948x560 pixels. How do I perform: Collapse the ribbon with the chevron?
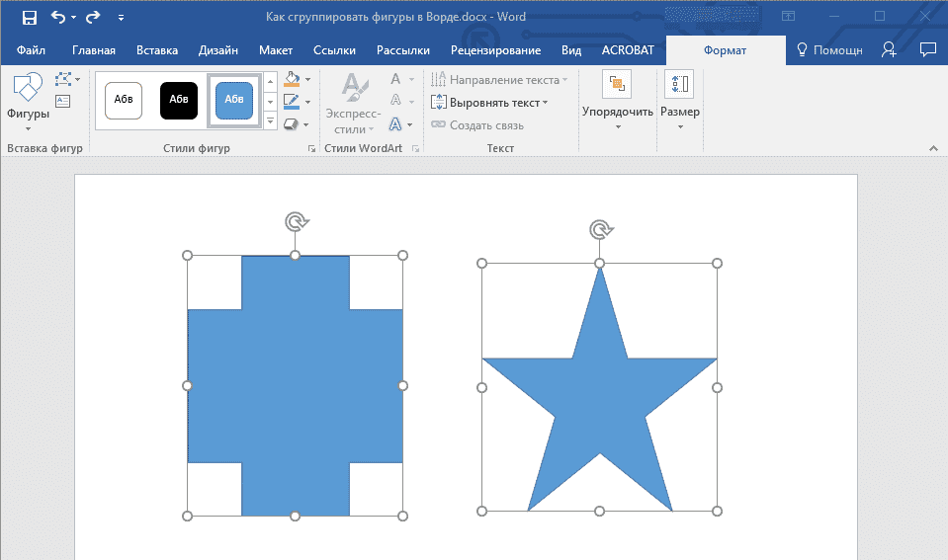pos(933,148)
